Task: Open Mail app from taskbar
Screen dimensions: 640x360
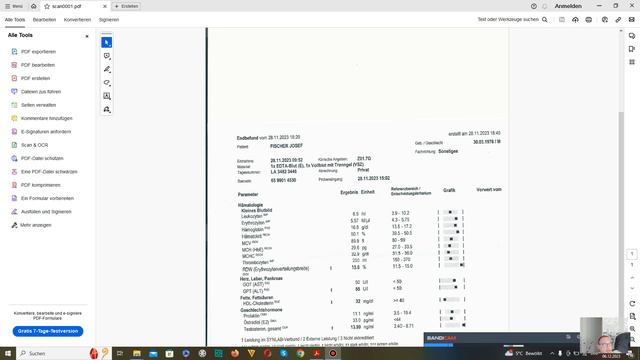Action: pos(153,353)
